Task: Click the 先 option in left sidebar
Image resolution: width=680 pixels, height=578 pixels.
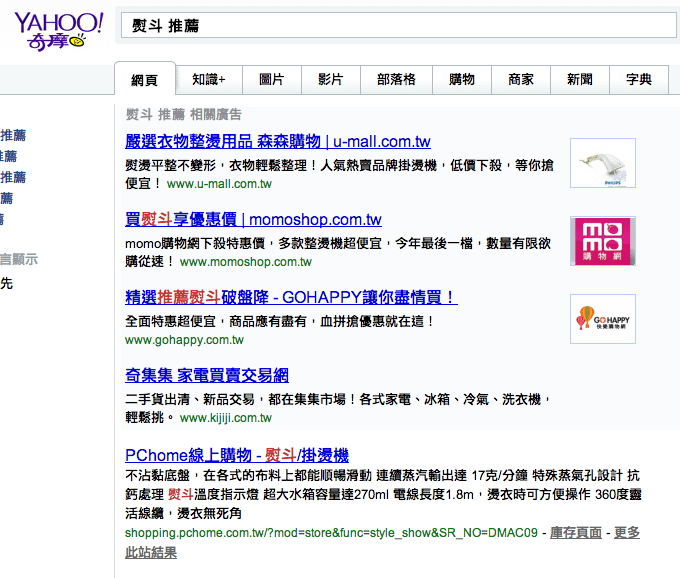Action: (7, 283)
